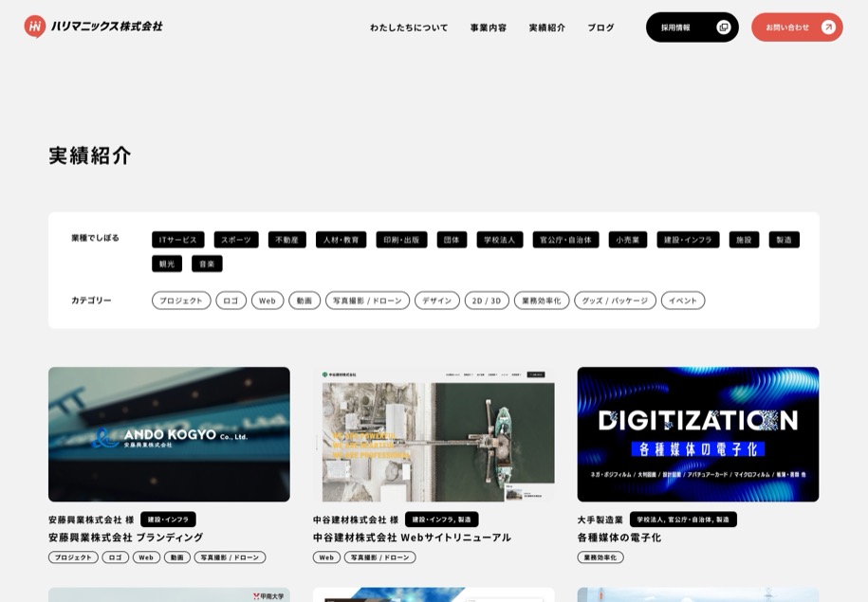
Task: Choose 動画 category in filter panel
Action: tap(305, 301)
